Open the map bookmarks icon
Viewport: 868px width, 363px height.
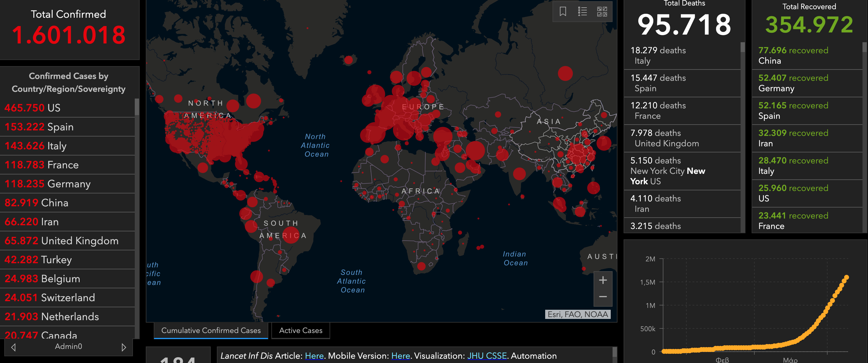pos(563,11)
